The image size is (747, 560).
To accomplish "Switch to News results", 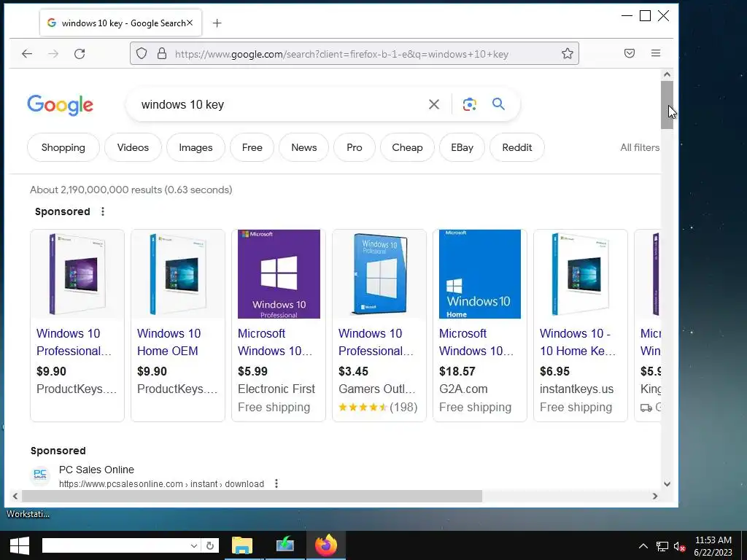I will (304, 147).
